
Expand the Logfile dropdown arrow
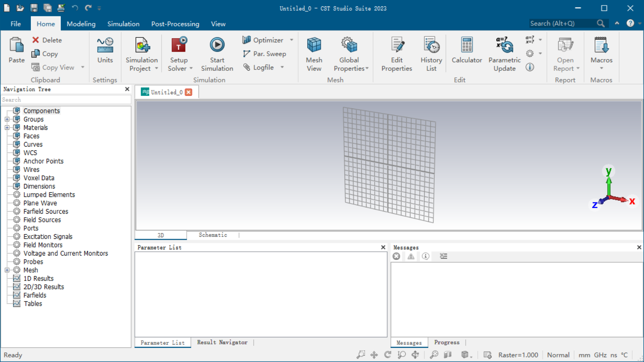(x=282, y=67)
